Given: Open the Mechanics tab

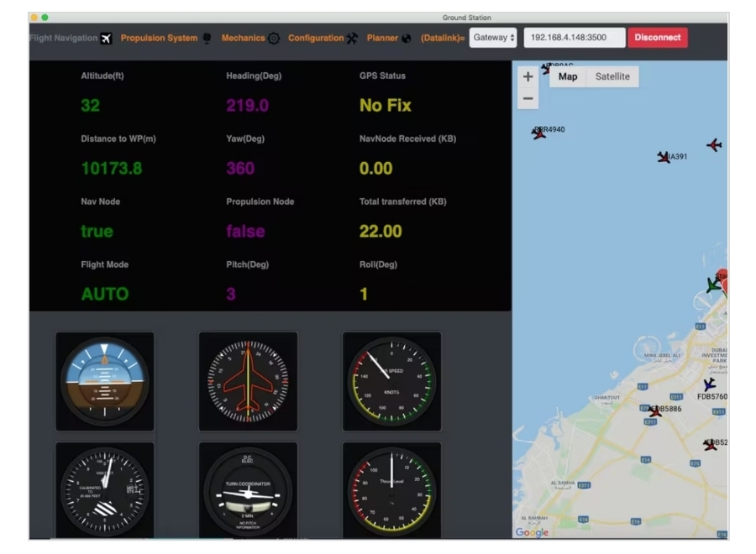Looking at the screenshot, I should pyautogui.click(x=243, y=38).
